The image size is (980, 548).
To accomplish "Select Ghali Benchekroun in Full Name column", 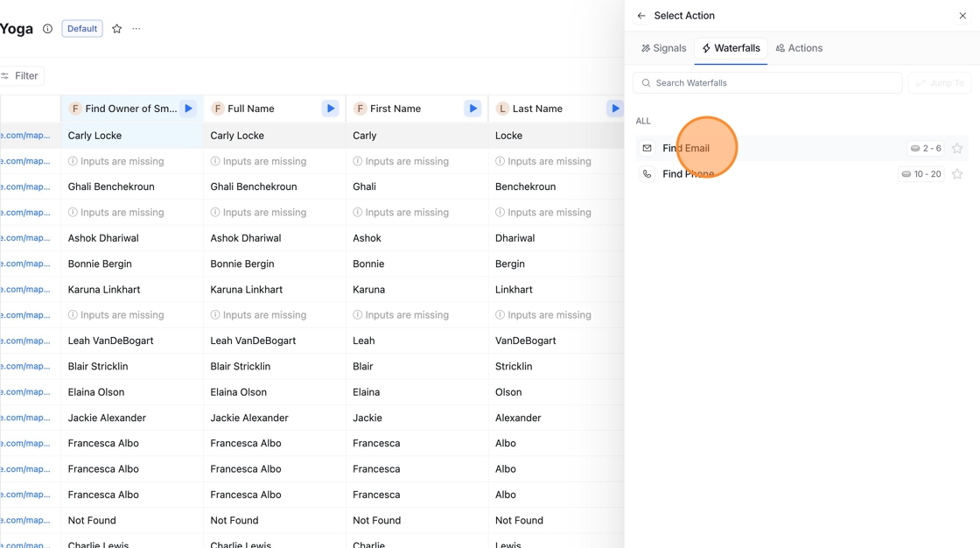I will [275, 187].
